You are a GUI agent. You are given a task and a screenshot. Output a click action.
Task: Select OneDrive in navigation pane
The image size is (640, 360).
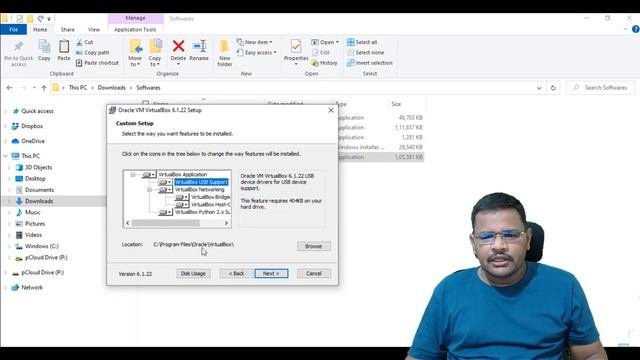[x=33, y=141]
